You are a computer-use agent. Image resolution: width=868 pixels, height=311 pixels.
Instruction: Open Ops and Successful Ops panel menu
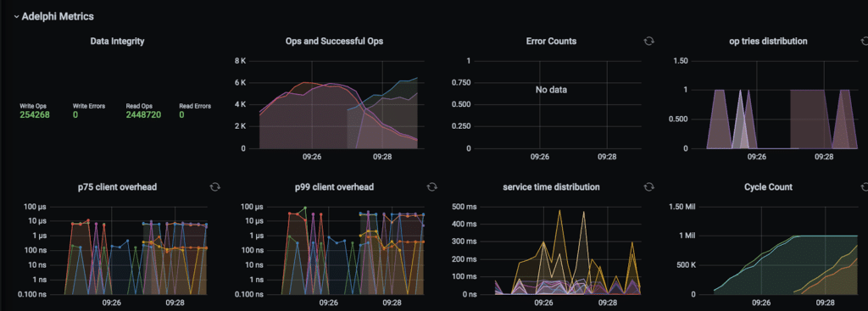[x=334, y=41]
